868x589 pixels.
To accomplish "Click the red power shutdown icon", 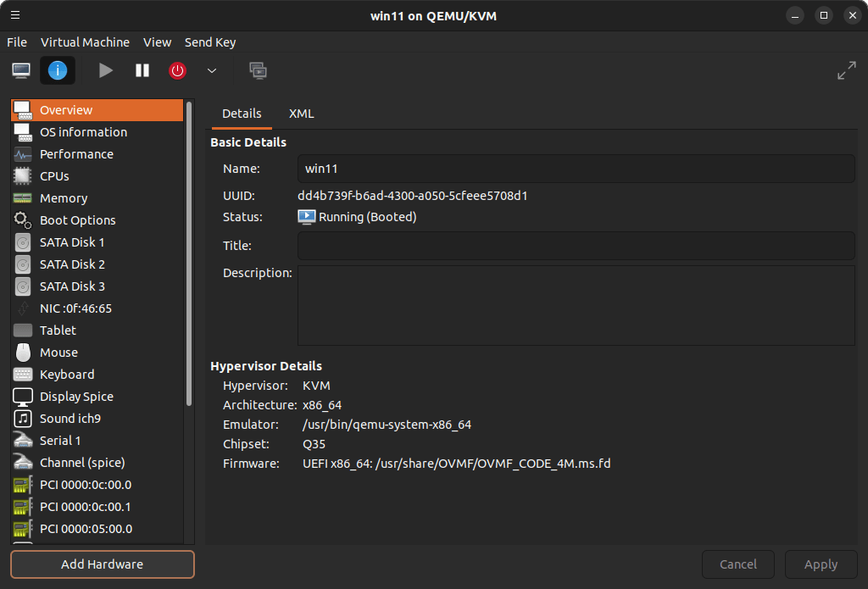I will tap(177, 70).
